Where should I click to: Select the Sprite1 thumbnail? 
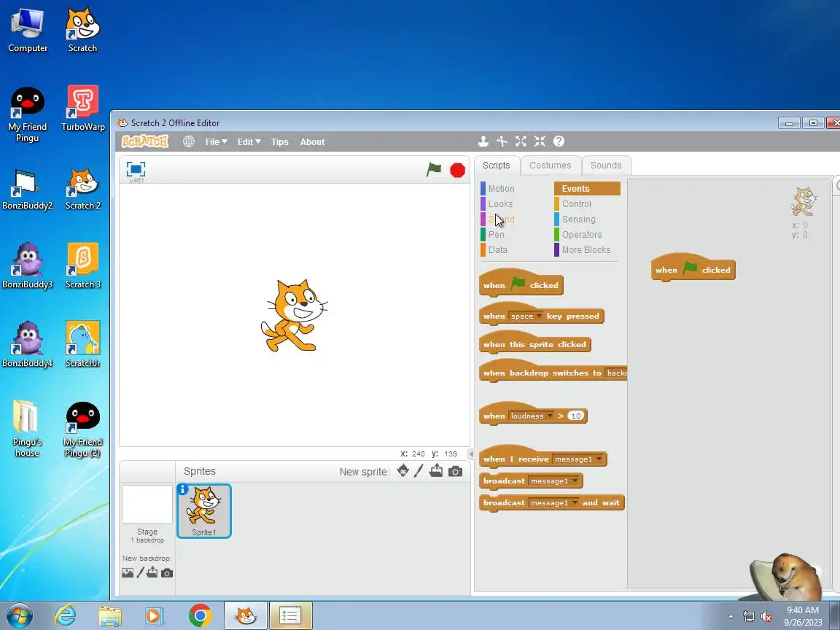point(204,510)
